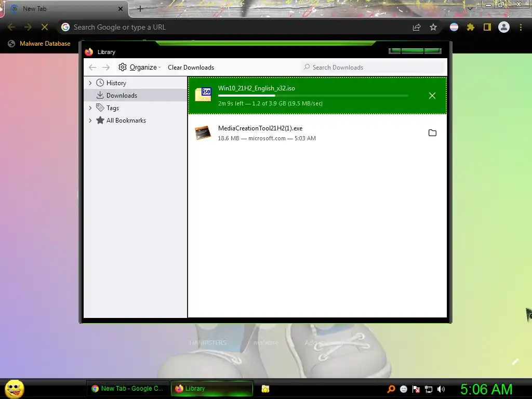Screen dimensions: 532x399
Task: Click the flag notification tray icon
Action: click(416, 389)
